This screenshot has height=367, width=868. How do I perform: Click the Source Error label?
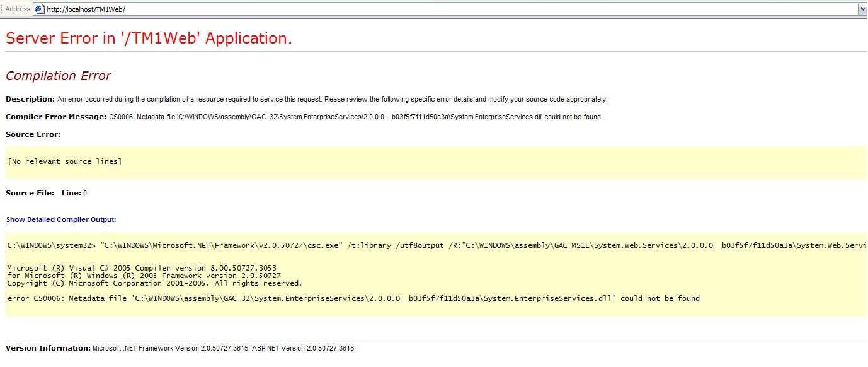30,134
